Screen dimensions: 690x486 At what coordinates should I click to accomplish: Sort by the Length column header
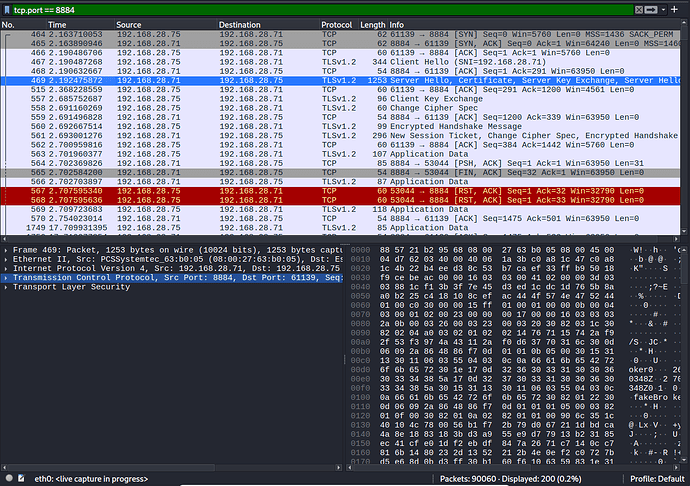coord(373,25)
